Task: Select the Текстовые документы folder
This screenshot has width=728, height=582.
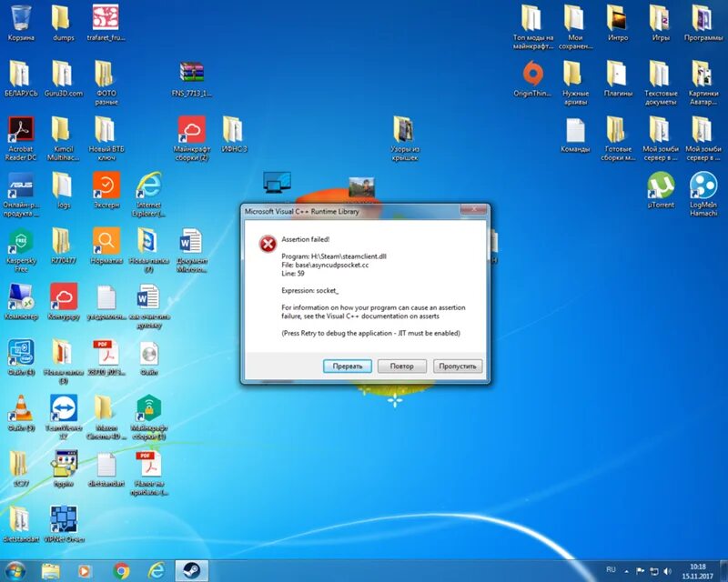Action: pyautogui.click(x=661, y=83)
